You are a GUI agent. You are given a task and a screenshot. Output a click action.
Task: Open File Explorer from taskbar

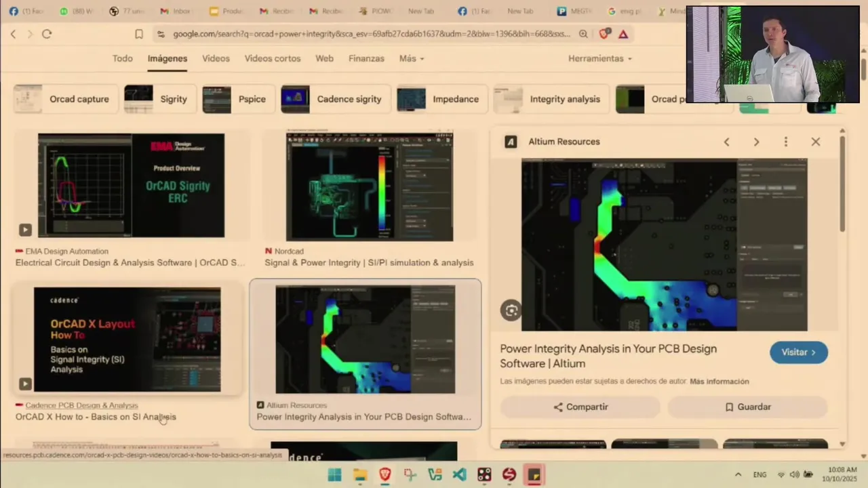(x=360, y=474)
